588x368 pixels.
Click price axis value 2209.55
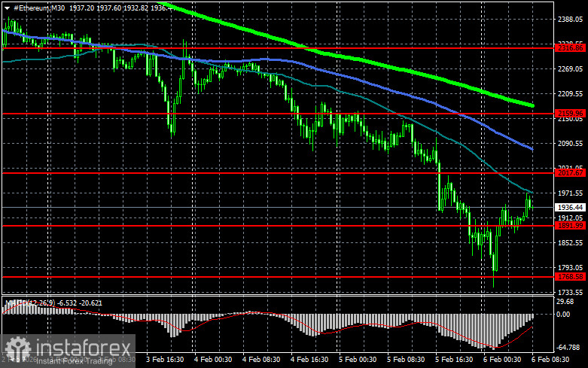click(x=570, y=93)
